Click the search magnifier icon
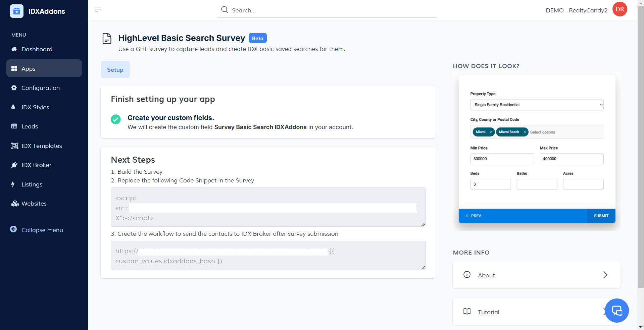The height and width of the screenshot is (330, 644). (x=225, y=10)
